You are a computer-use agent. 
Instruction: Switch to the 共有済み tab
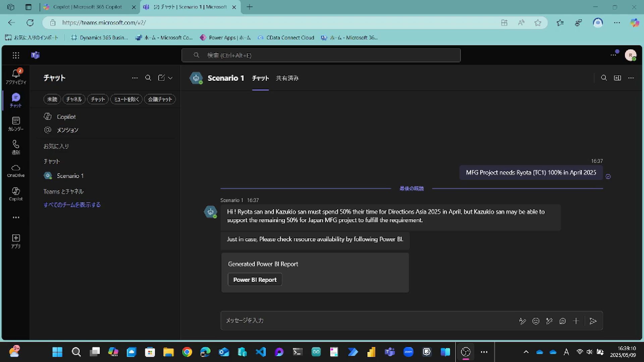pyautogui.click(x=287, y=78)
